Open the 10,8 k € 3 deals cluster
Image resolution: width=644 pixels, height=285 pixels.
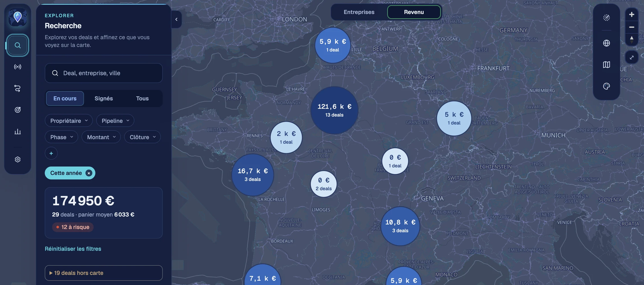pyautogui.click(x=400, y=226)
